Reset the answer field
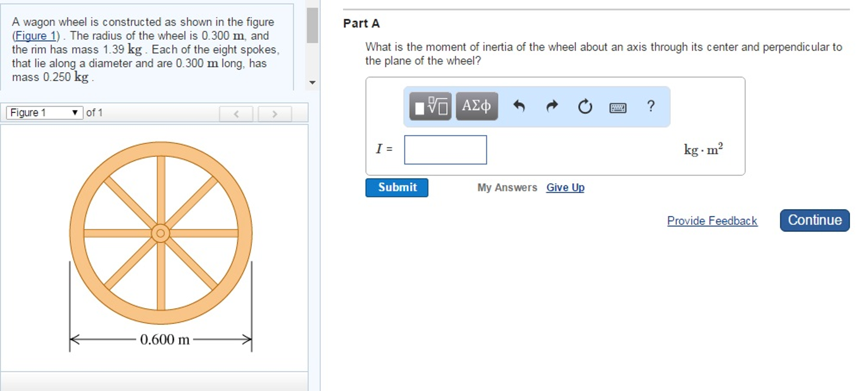This screenshot has width=868, height=391. coord(585,106)
